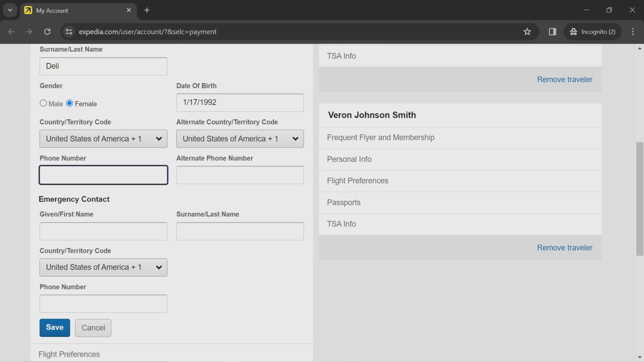Click the Emergency Contact heading
This screenshot has width=644, height=362.
74,199
